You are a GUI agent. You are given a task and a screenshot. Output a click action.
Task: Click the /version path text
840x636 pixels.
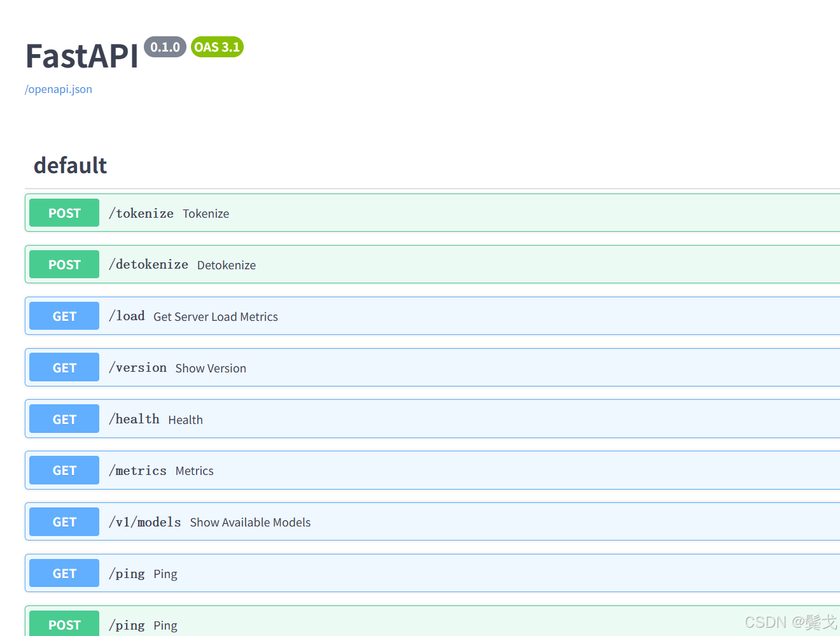[x=137, y=367]
